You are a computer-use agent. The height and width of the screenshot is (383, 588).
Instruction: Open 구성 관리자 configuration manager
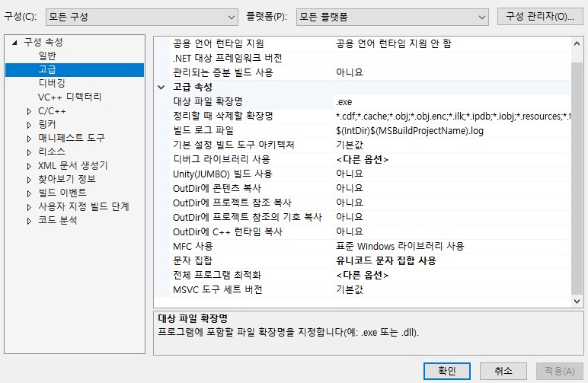point(540,17)
